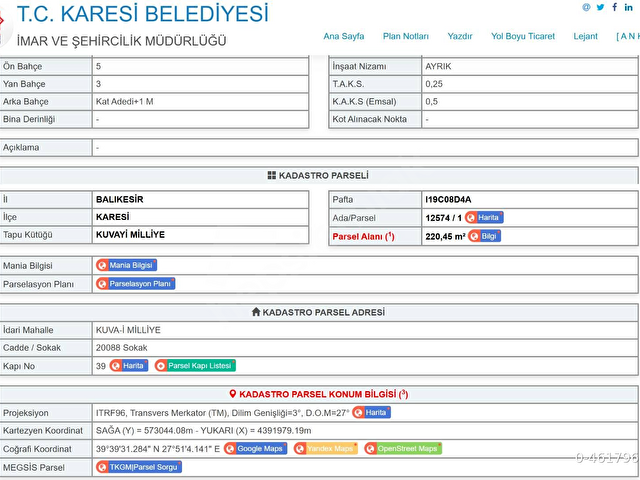
Task: Click the Kot Alınacak Nokta label
Action: tap(369, 119)
